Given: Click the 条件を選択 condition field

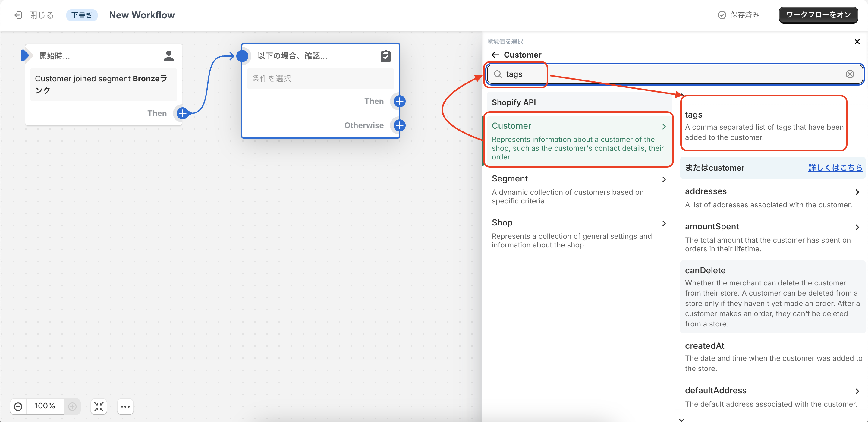Looking at the screenshot, I should tap(320, 79).
